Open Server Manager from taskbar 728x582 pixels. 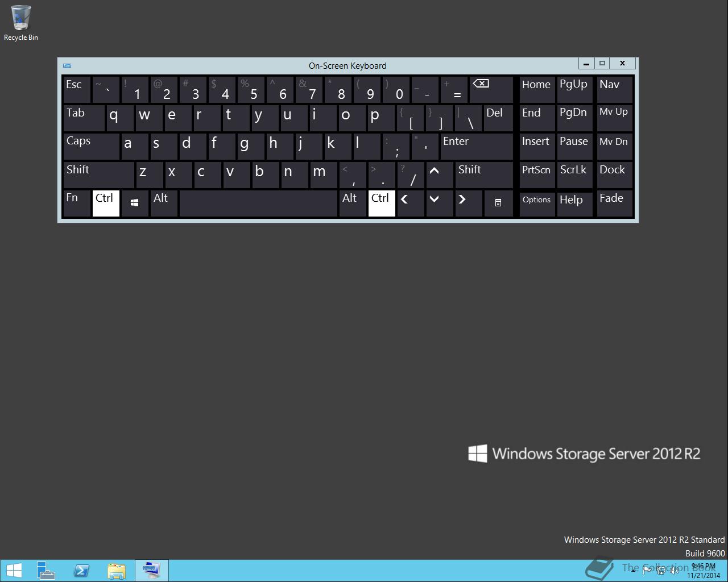[x=45, y=571]
